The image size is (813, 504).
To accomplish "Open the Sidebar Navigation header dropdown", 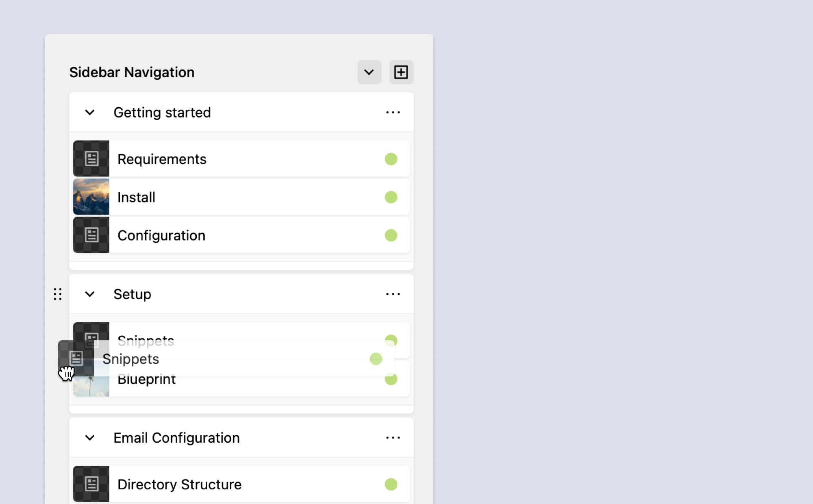I will pos(369,72).
